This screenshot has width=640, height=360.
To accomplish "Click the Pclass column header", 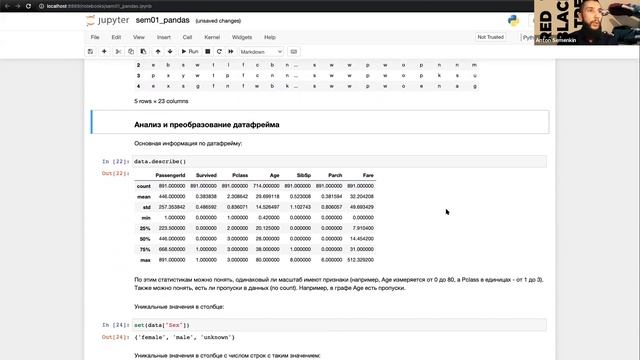I will tap(240, 175).
